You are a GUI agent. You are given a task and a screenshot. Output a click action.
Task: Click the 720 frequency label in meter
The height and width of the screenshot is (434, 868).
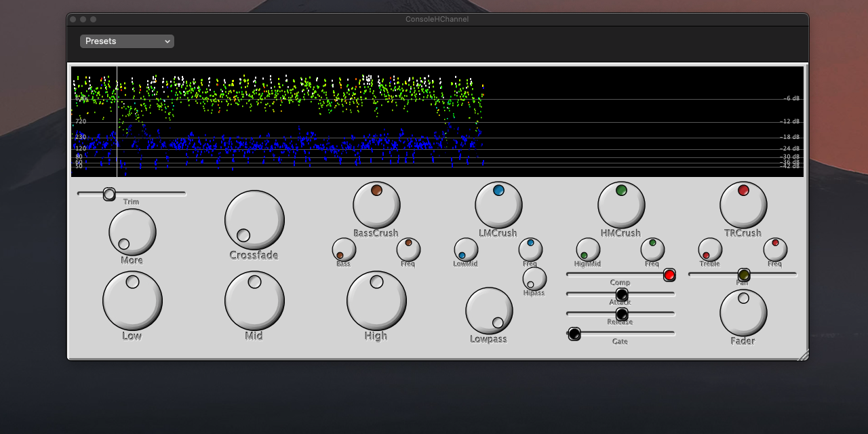click(x=81, y=121)
